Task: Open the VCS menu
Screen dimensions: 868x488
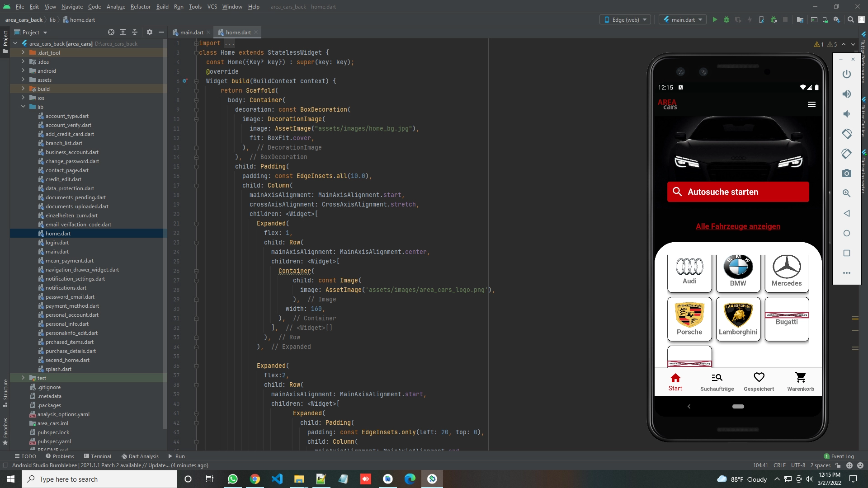Action: [212, 7]
